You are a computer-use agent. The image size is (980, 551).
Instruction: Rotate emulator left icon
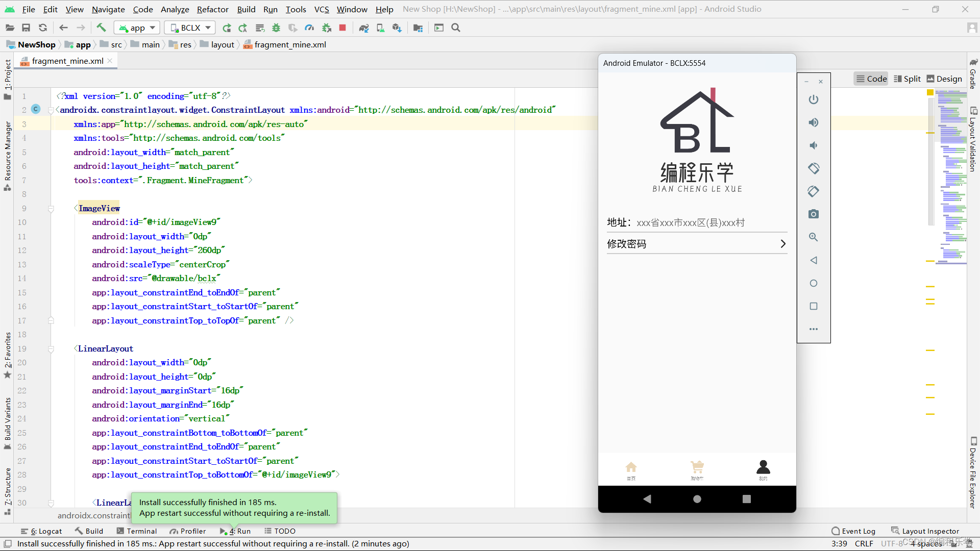(x=814, y=168)
